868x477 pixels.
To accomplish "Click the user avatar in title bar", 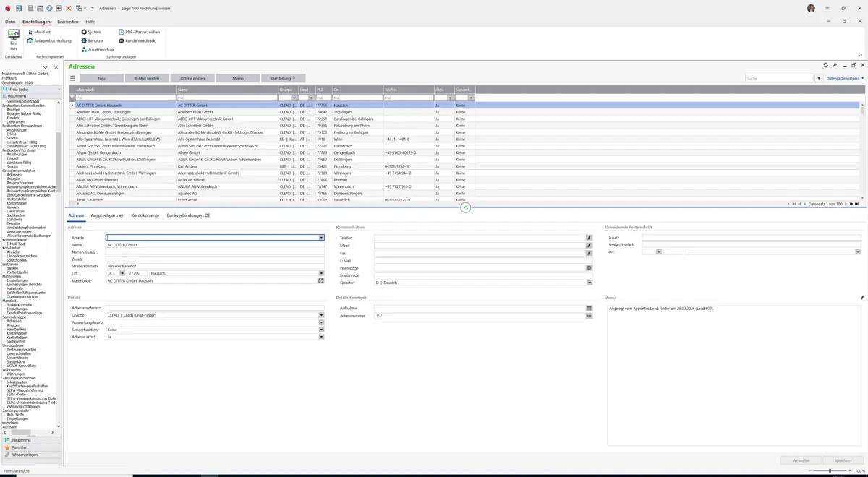I will pos(811,8).
